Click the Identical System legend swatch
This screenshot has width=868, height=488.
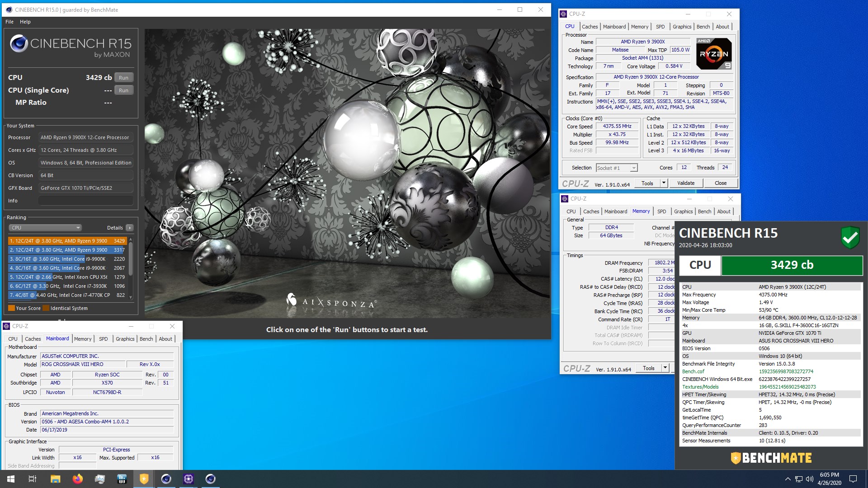46,308
